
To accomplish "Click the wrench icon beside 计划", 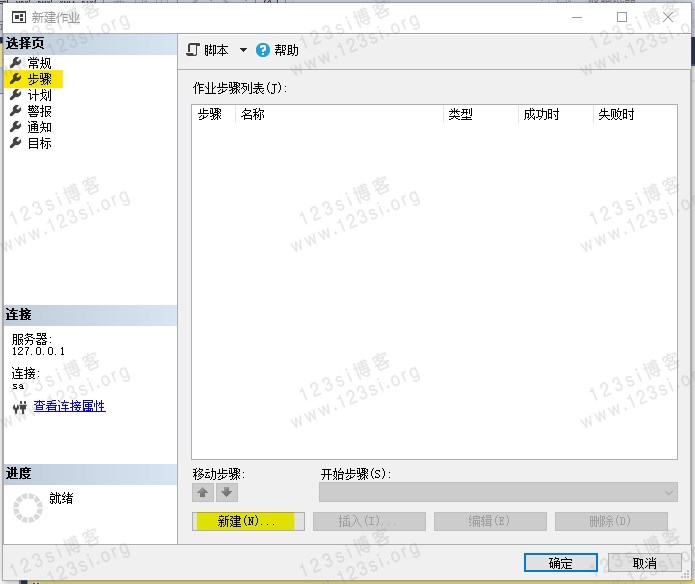I will point(16,95).
